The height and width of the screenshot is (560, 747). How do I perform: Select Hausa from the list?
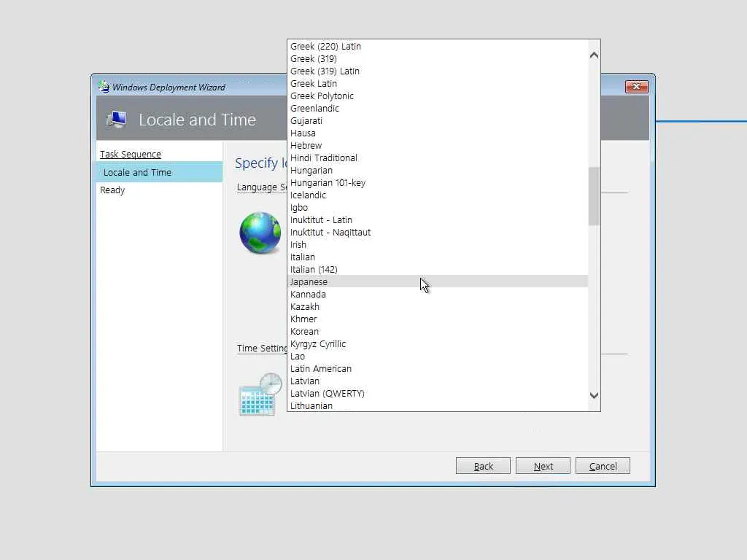[438, 133]
